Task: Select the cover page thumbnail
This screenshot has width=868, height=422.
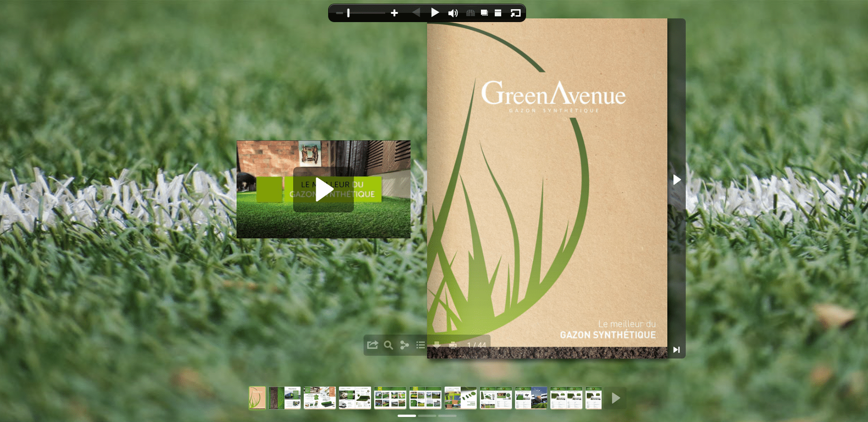Action: (x=257, y=398)
